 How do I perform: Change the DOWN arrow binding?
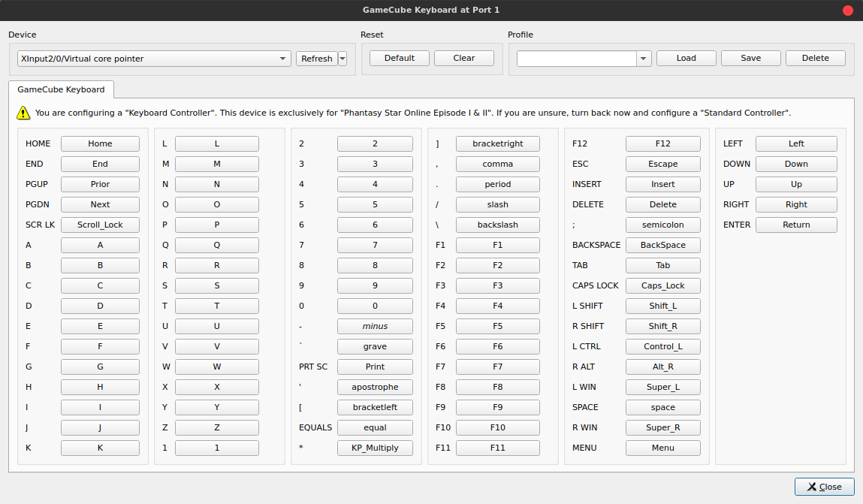click(796, 164)
